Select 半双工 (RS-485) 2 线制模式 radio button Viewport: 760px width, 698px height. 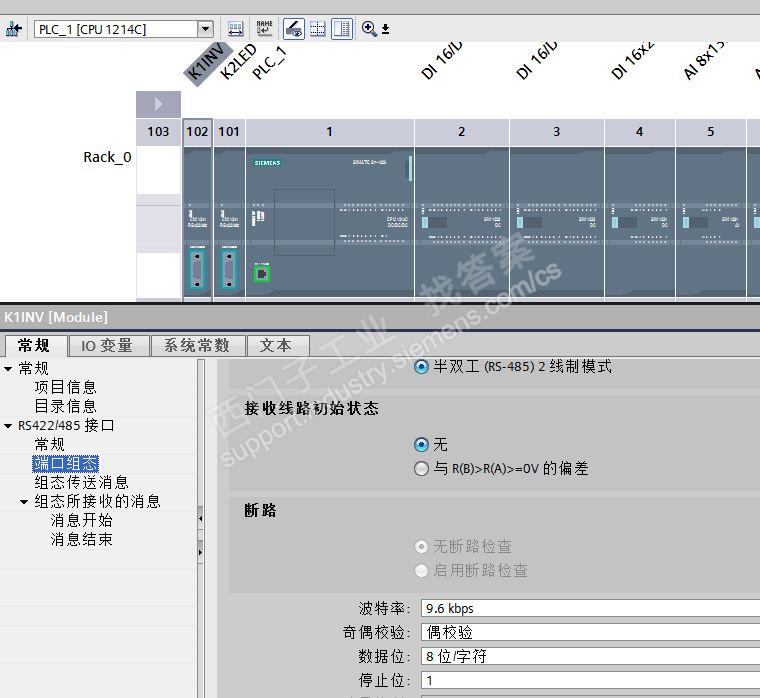421,366
